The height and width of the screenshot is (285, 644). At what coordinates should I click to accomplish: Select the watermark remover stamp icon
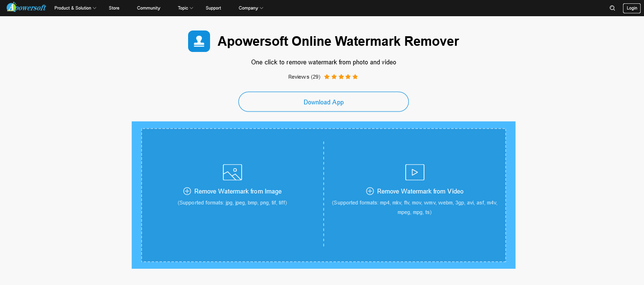pos(199,41)
